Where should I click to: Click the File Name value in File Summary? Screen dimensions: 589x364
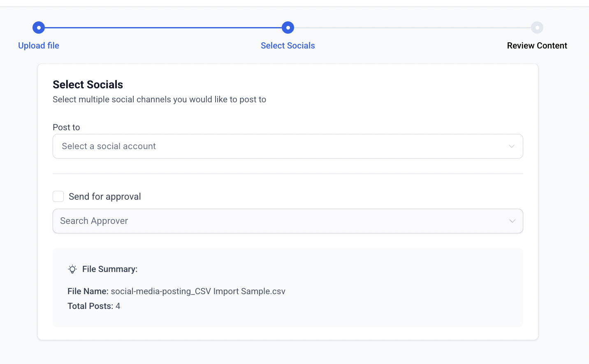(198, 291)
